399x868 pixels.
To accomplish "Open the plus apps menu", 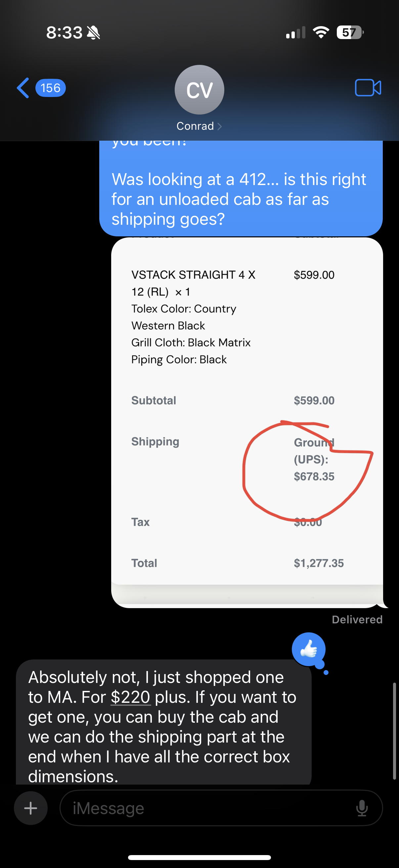I will tap(31, 808).
